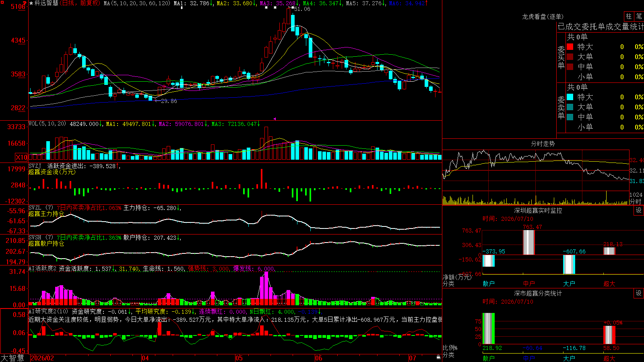Click the VOL(5,10,20) indicator label
The width and height of the screenshot is (644, 362).
(x=47, y=123)
